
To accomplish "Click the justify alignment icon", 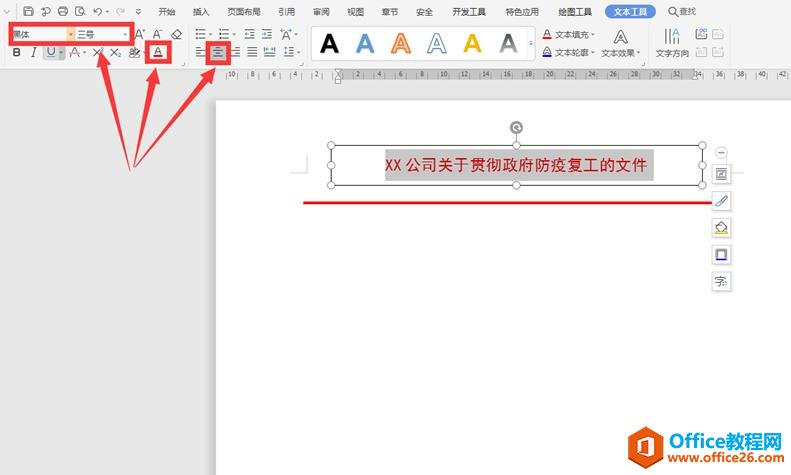I will (x=252, y=52).
